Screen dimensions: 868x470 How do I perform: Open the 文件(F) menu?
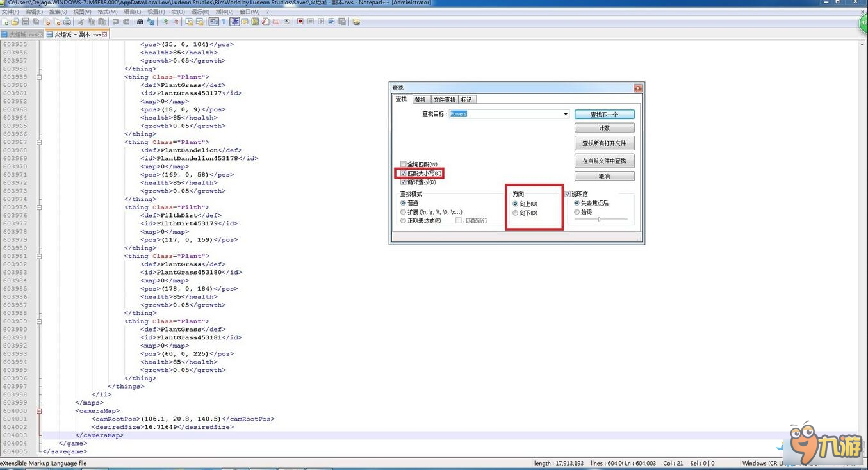click(x=10, y=12)
